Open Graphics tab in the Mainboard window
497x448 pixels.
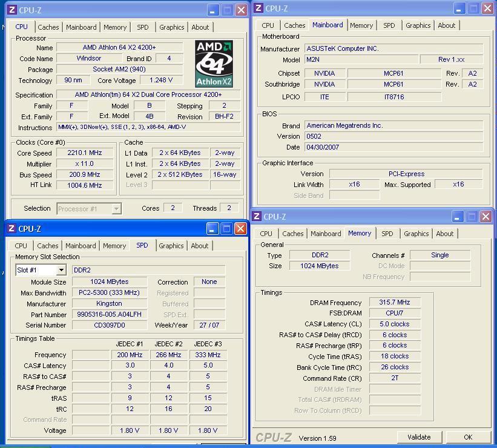pyautogui.click(x=418, y=25)
